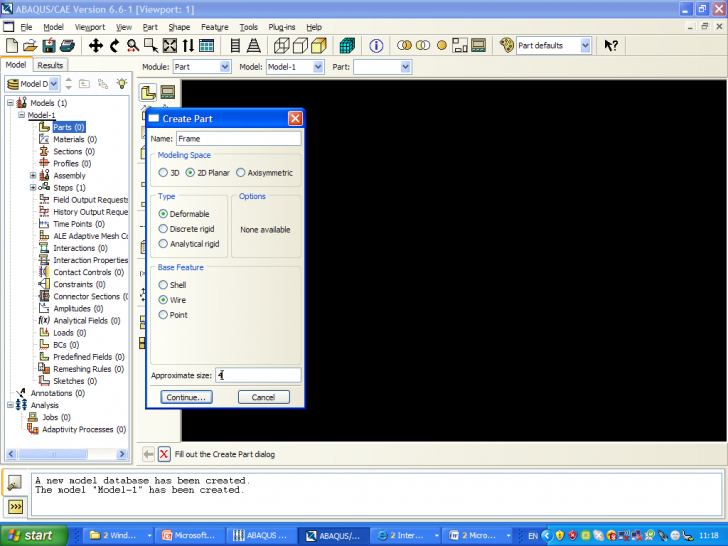The width and height of the screenshot is (728, 546).
Task: Click the Create Part toolbox icon
Action: 148,93
